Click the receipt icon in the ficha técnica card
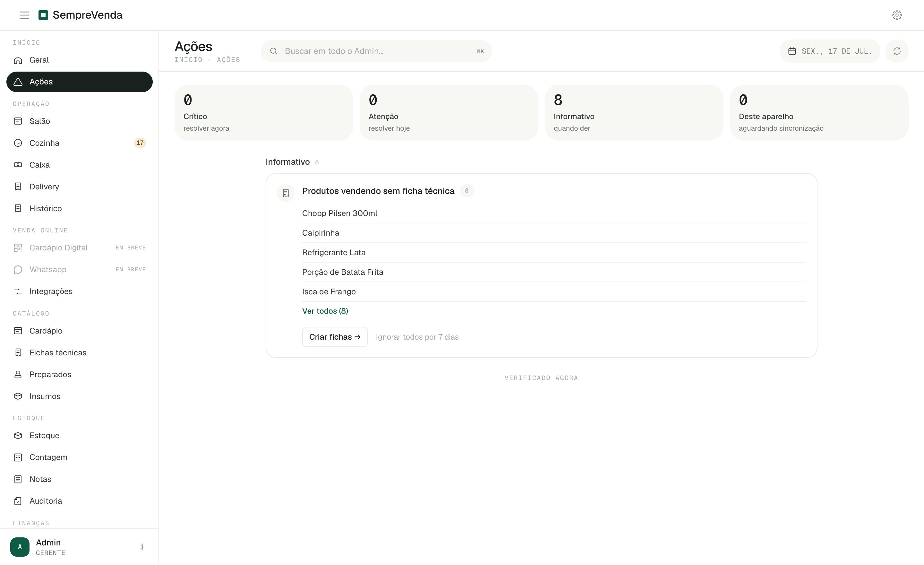 point(286,193)
